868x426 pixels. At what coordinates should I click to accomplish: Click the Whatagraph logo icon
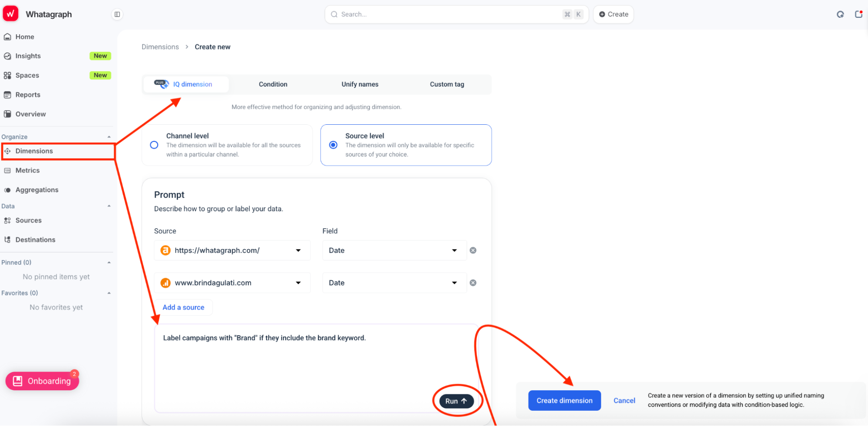point(11,14)
